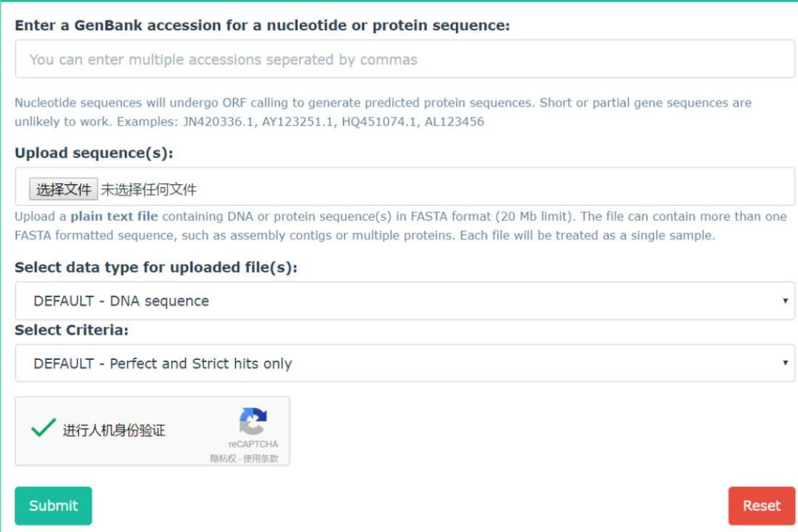
Task: Click the red Reset button
Action: (x=761, y=505)
